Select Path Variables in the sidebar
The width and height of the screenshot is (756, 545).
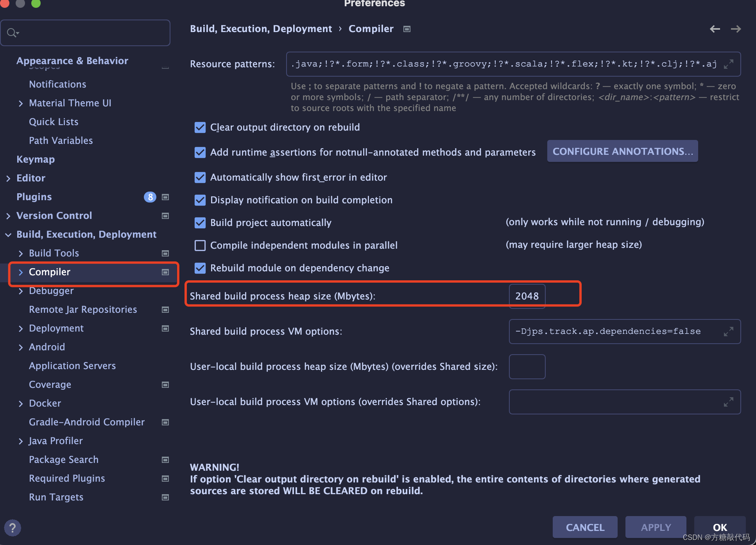(61, 141)
